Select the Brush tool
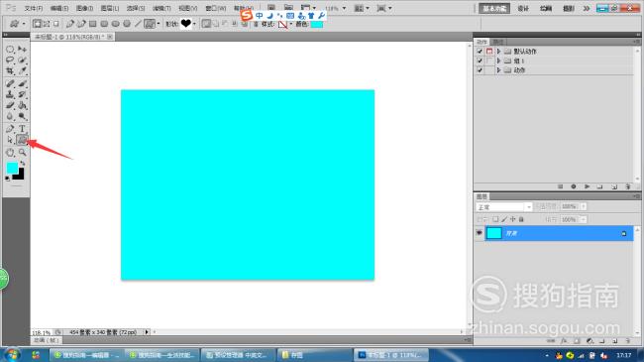Image resolution: width=644 pixels, height=362 pixels. pyautogui.click(x=22, y=84)
